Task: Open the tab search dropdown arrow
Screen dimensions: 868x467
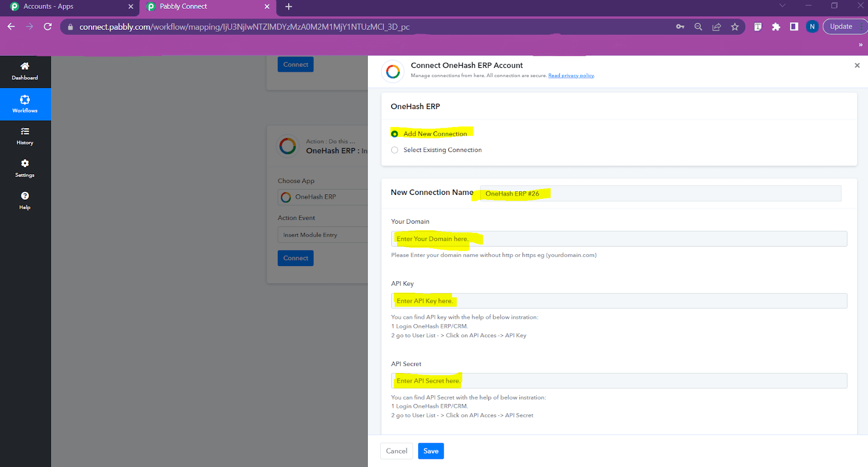Action: click(782, 5)
